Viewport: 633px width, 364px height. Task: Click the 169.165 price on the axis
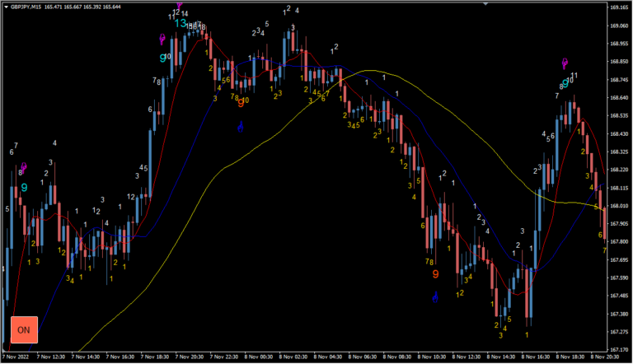coord(619,7)
